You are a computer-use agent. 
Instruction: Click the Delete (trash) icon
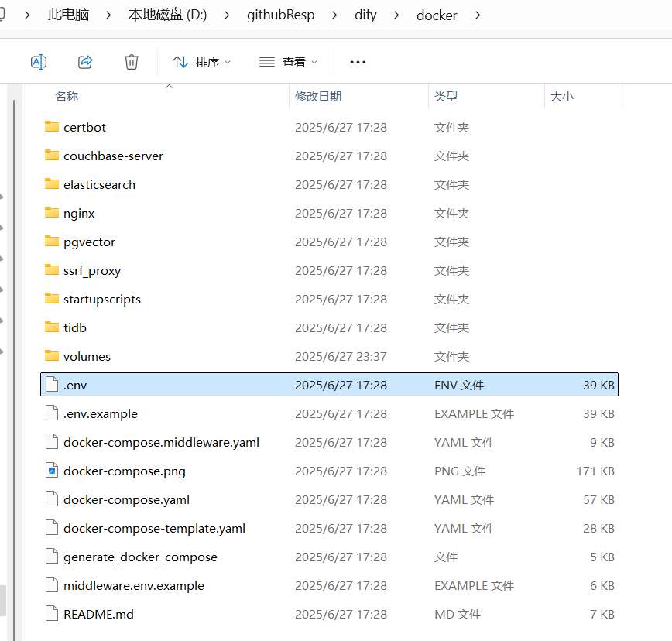[132, 62]
